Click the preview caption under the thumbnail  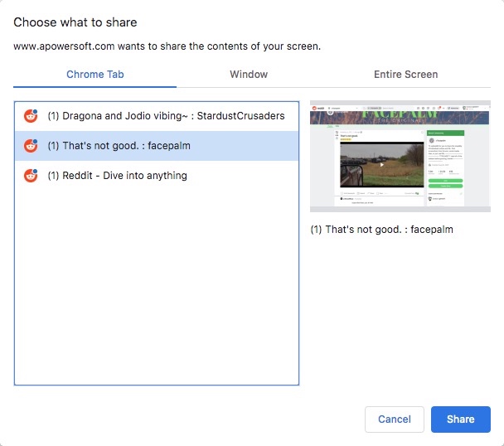[381, 230]
